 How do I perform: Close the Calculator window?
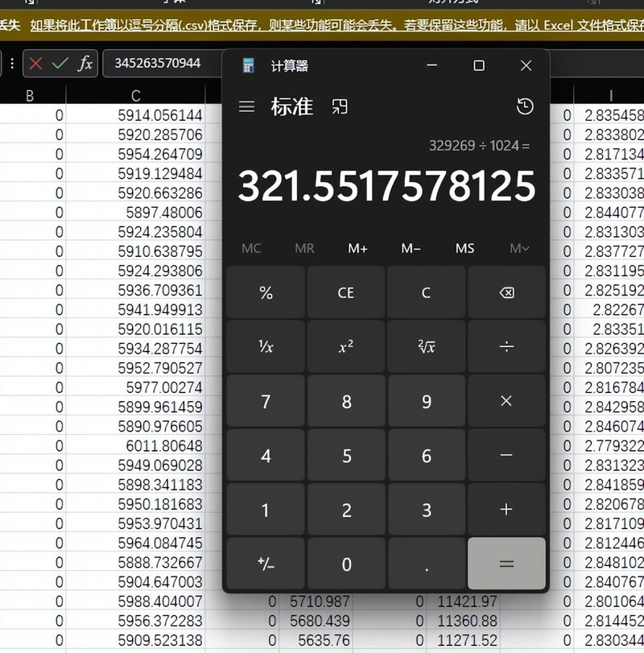[x=526, y=65]
